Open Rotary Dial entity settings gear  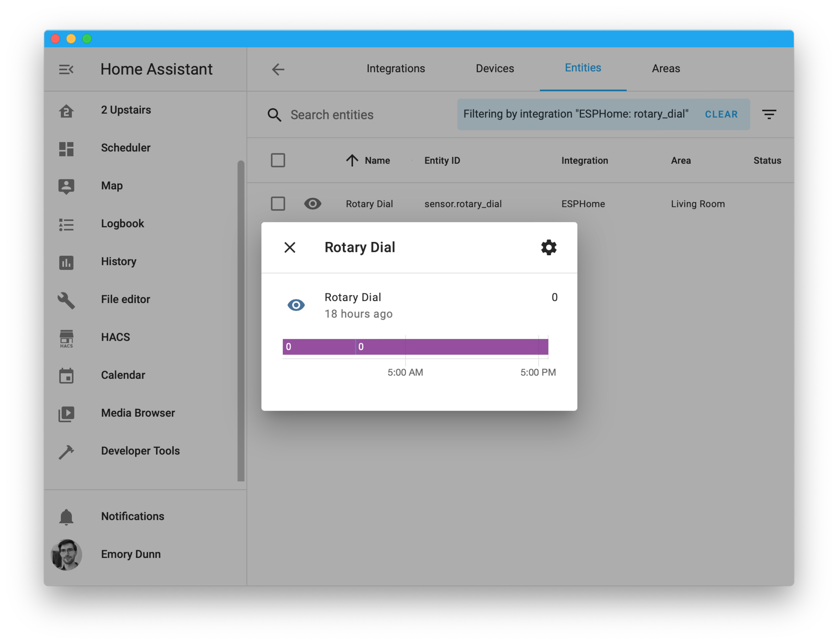click(549, 247)
